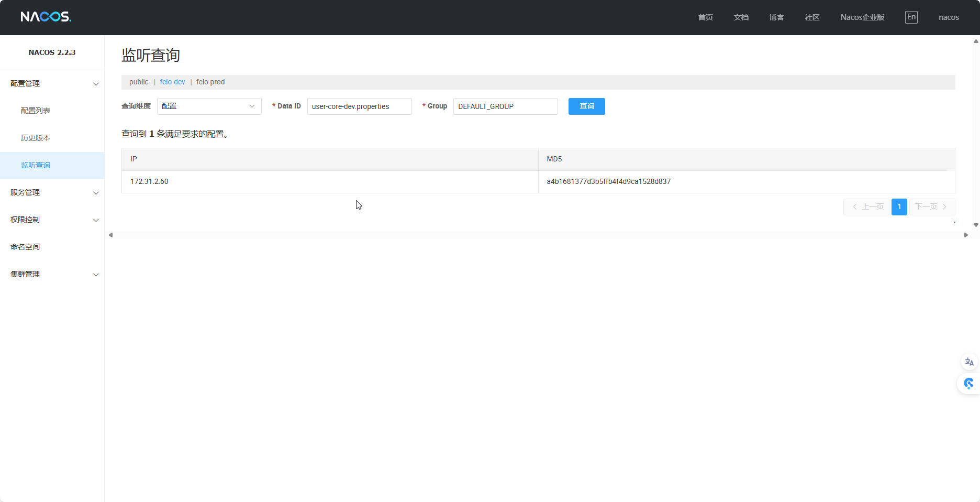Click the IP column header
The width and height of the screenshot is (980, 502).
[330, 159]
